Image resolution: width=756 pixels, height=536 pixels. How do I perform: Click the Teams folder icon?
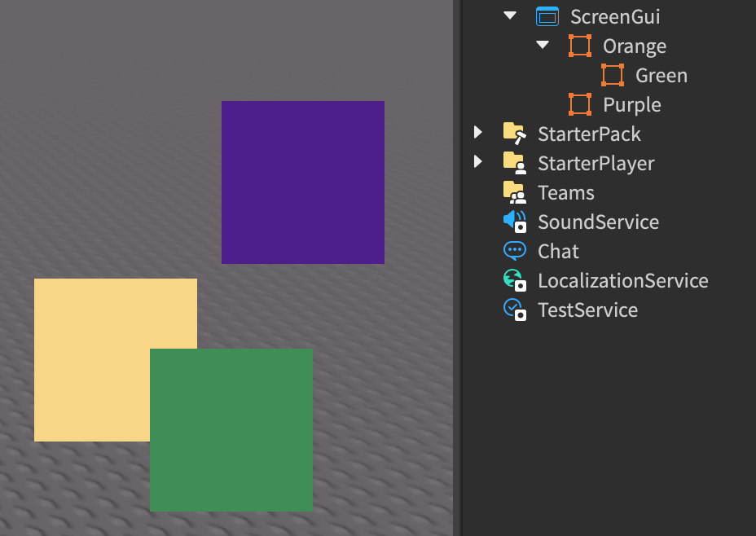pos(514,192)
